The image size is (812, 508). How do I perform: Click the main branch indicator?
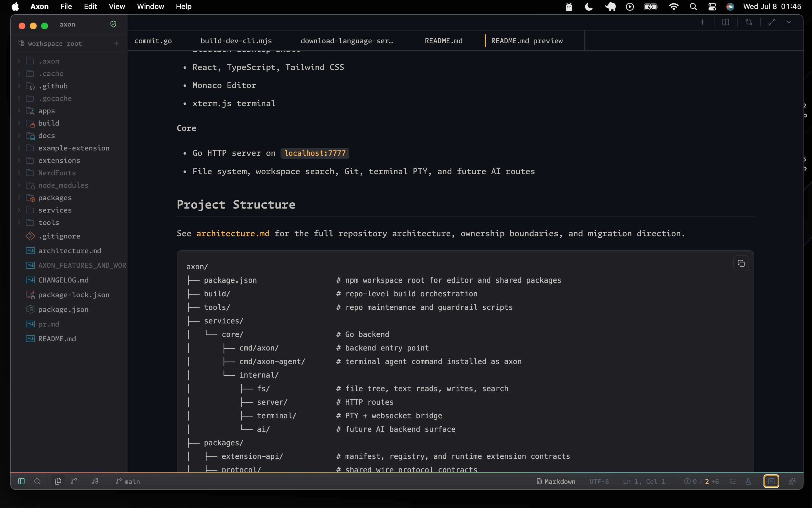127,481
